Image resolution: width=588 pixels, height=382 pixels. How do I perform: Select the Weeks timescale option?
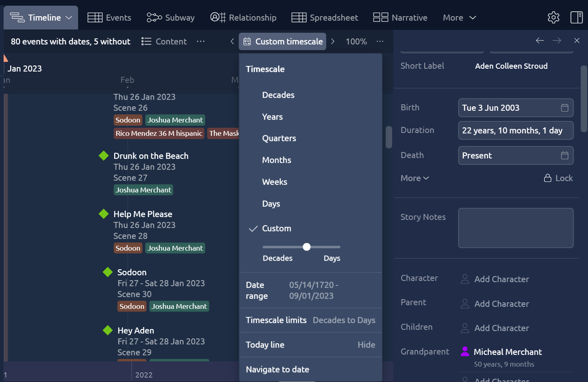(x=274, y=182)
